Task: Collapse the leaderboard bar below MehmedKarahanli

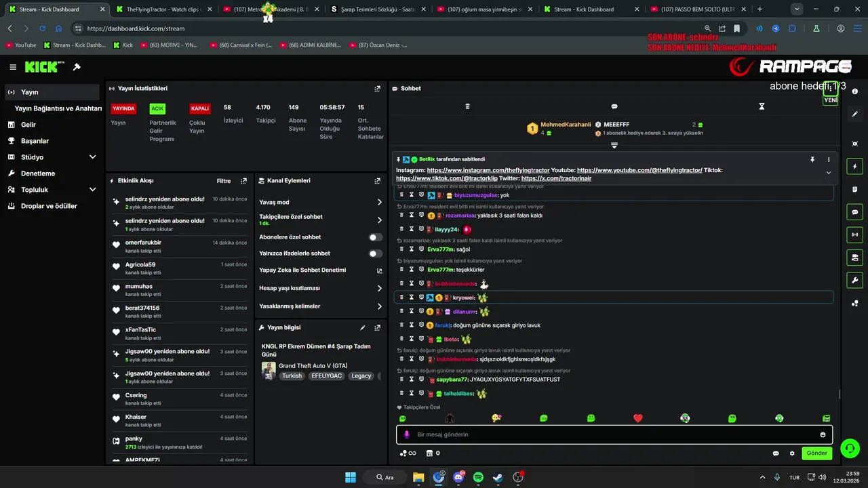Action: [614, 145]
